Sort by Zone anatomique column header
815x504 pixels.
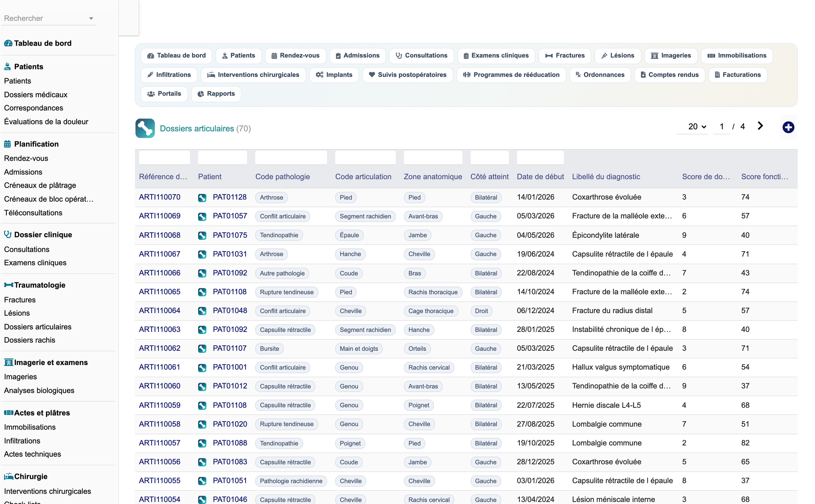coord(433,177)
